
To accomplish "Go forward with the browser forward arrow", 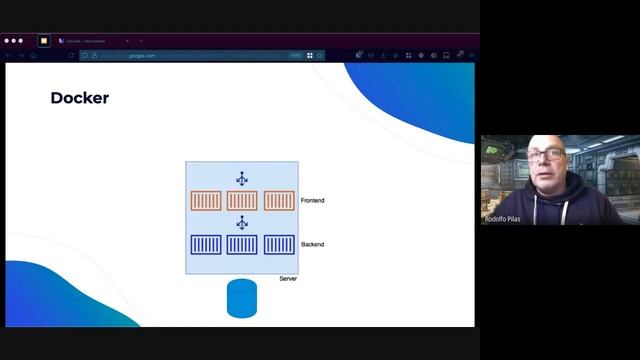I will (x=21, y=56).
